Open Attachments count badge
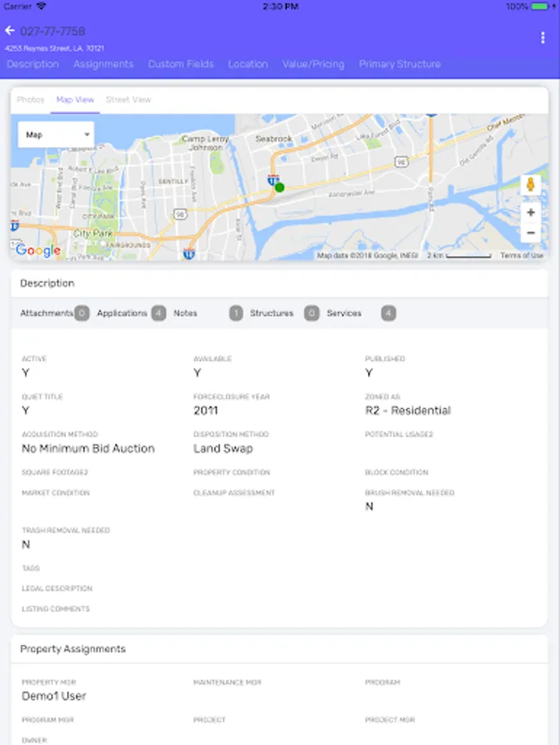 (x=82, y=313)
